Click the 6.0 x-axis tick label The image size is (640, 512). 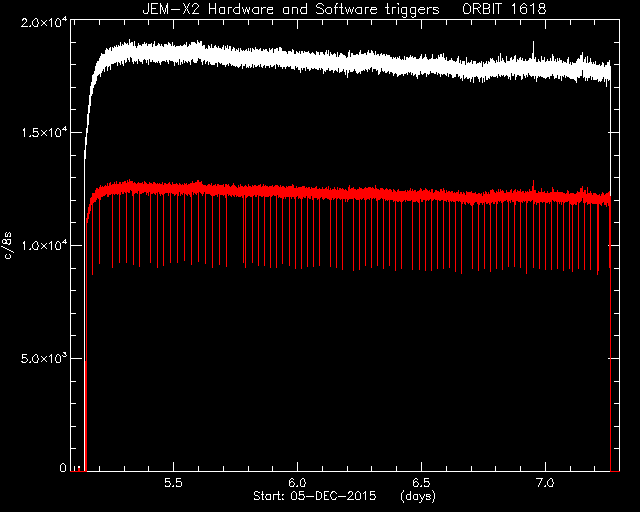coord(297,483)
